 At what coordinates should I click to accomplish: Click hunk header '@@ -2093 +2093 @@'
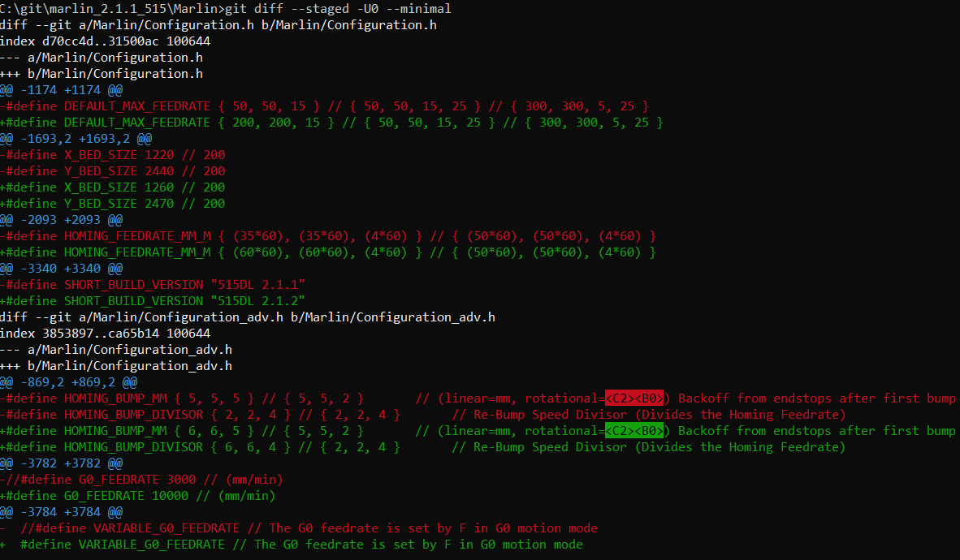pos(61,220)
